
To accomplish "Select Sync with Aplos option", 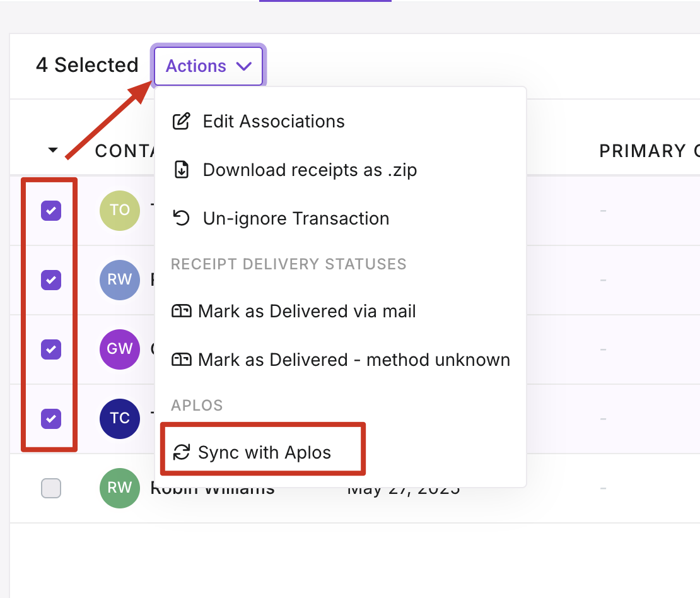I will (x=264, y=452).
